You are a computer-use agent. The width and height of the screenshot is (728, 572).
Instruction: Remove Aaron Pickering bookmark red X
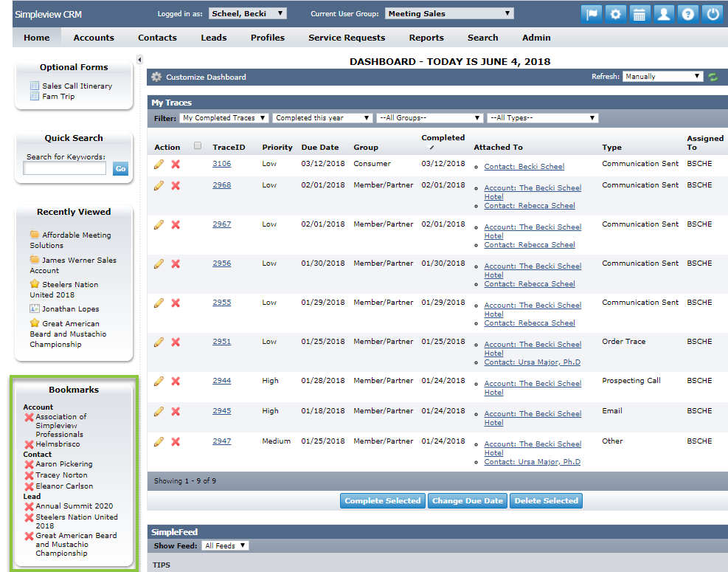point(29,465)
